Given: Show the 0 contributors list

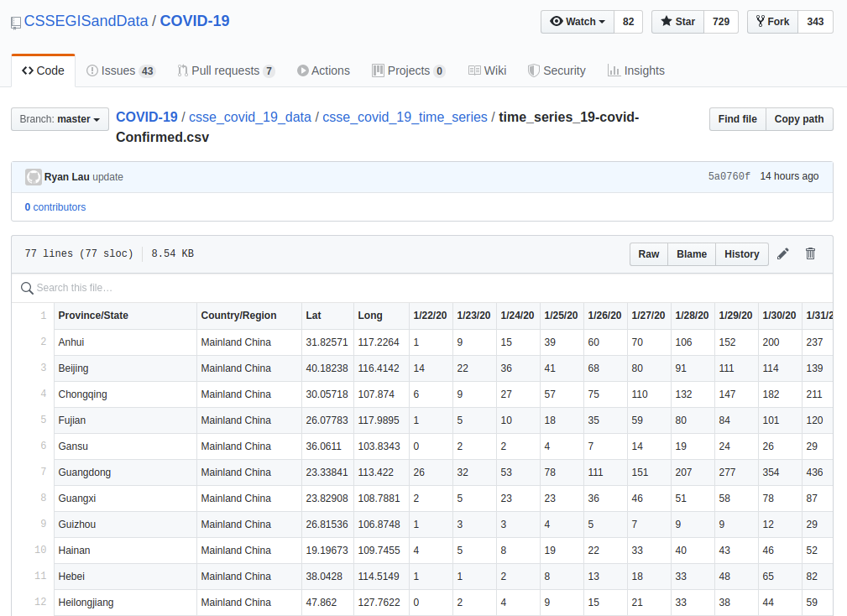Looking at the screenshot, I should [x=55, y=207].
